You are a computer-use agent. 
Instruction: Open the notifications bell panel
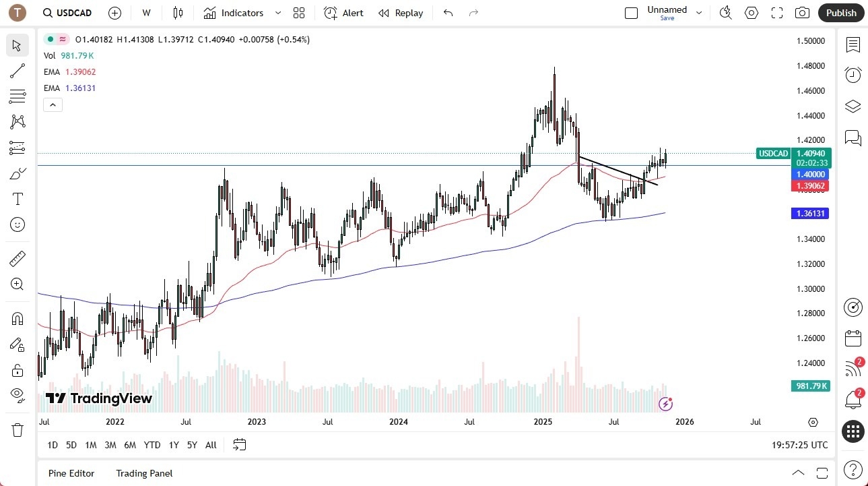(x=853, y=400)
